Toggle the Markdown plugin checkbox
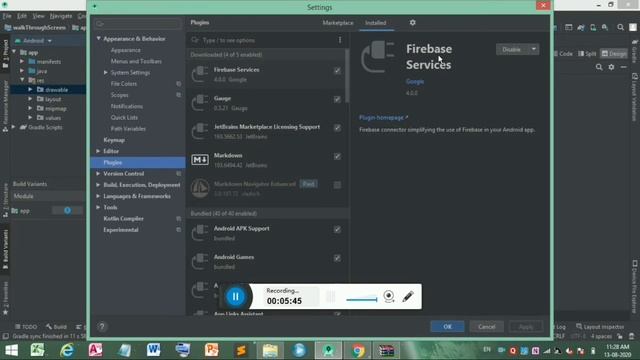 tap(337, 156)
